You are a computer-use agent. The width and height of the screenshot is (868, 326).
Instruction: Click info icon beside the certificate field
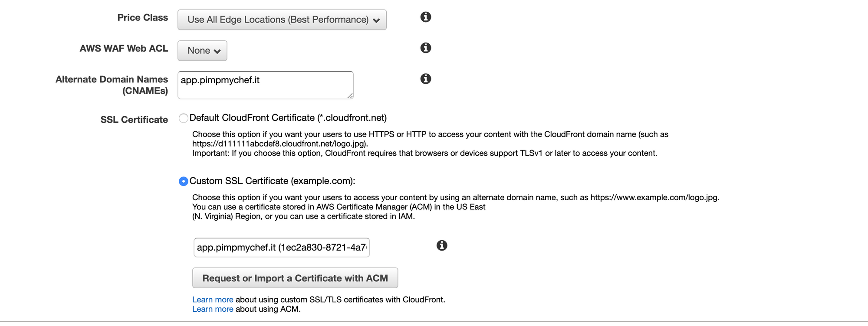pos(441,245)
